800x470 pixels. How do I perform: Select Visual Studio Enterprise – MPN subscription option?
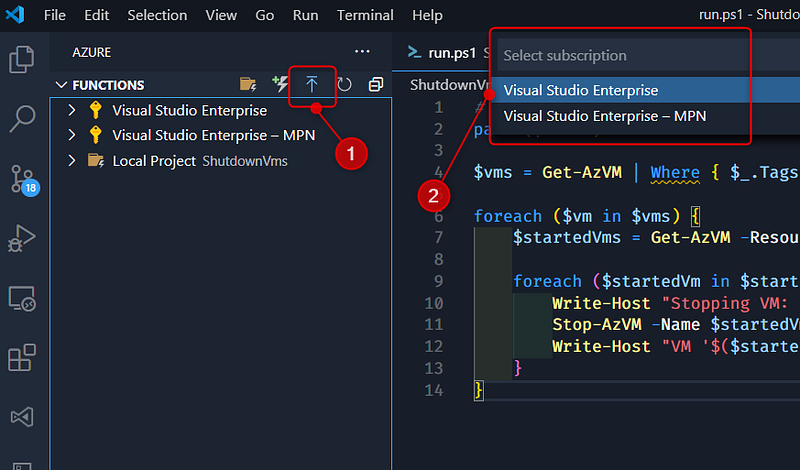coord(604,116)
